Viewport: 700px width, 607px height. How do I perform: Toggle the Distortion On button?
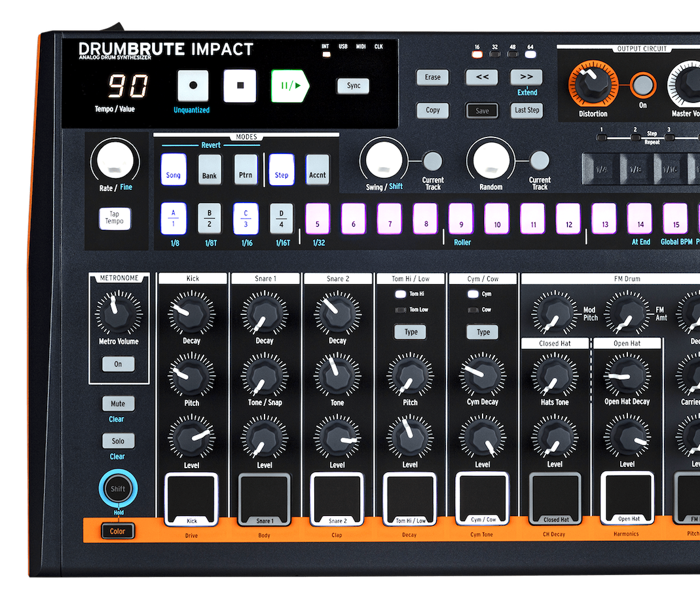[642, 85]
